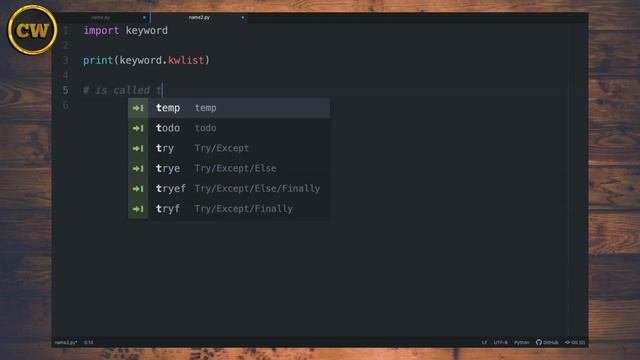The width and height of the screenshot is (640, 360).
Task: Click the snippet icon beside the todo suggestion
Action: pos(138,128)
